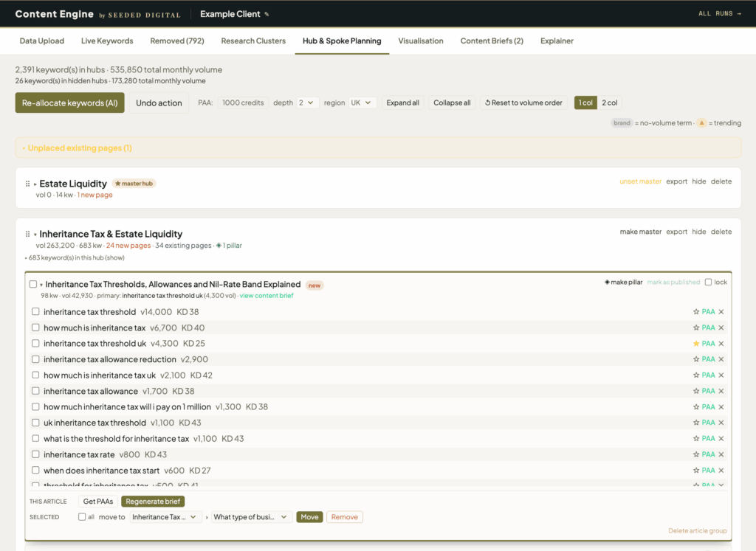Tick checkbox for 'how much is inheritance tax'

(35, 328)
